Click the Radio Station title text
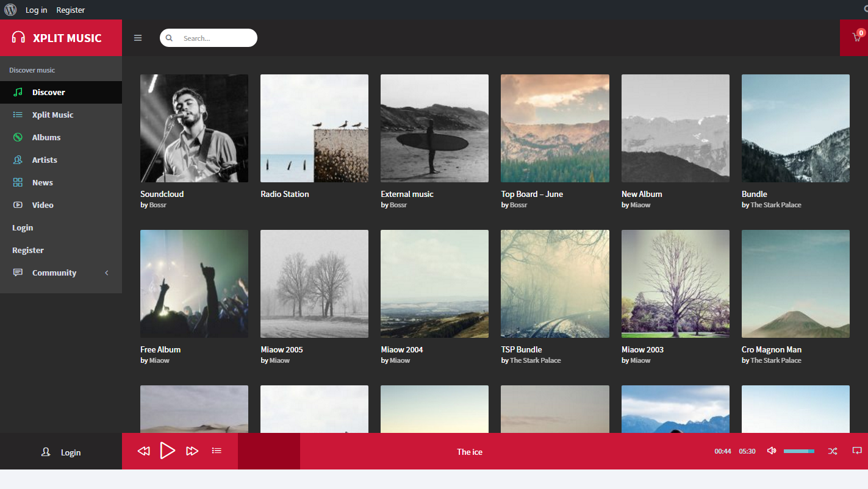The image size is (868, 489). tap(285, 194)
